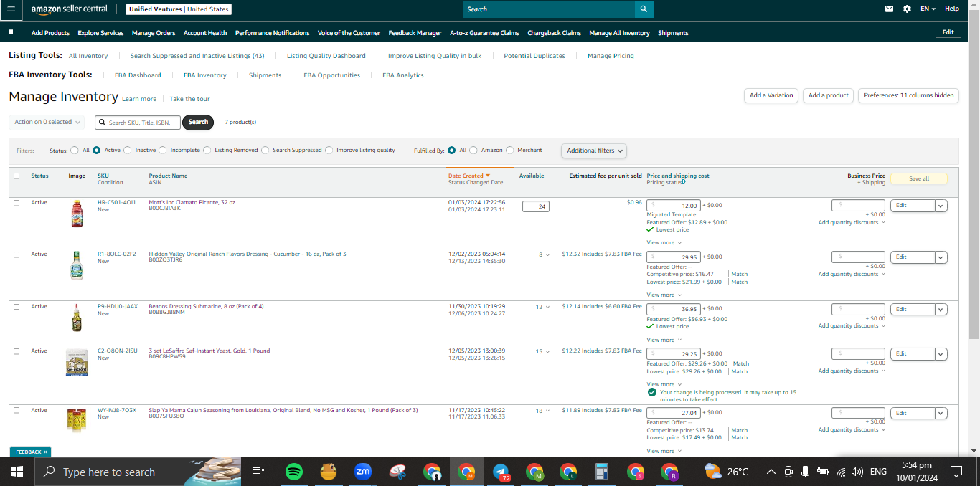Screen dimensions: 980x486
Task: Open the Windows Start menu
Action: 17,472
